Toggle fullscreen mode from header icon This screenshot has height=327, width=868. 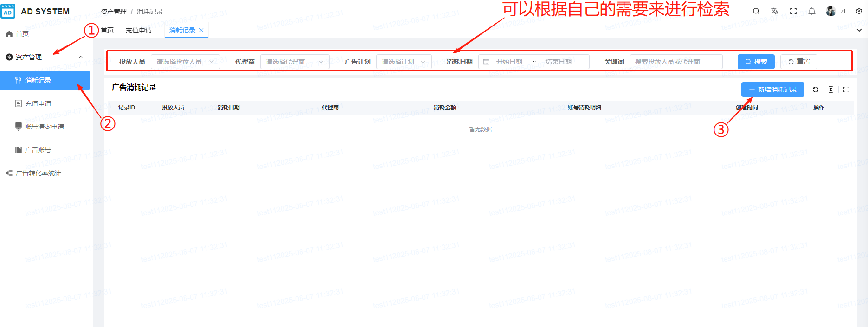793,11
